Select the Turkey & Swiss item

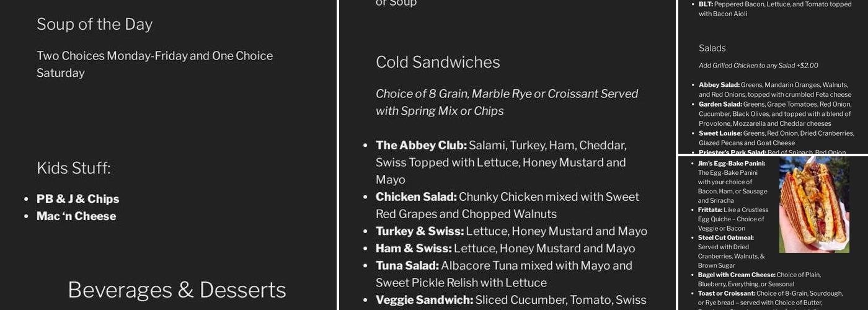coord(420,231)
